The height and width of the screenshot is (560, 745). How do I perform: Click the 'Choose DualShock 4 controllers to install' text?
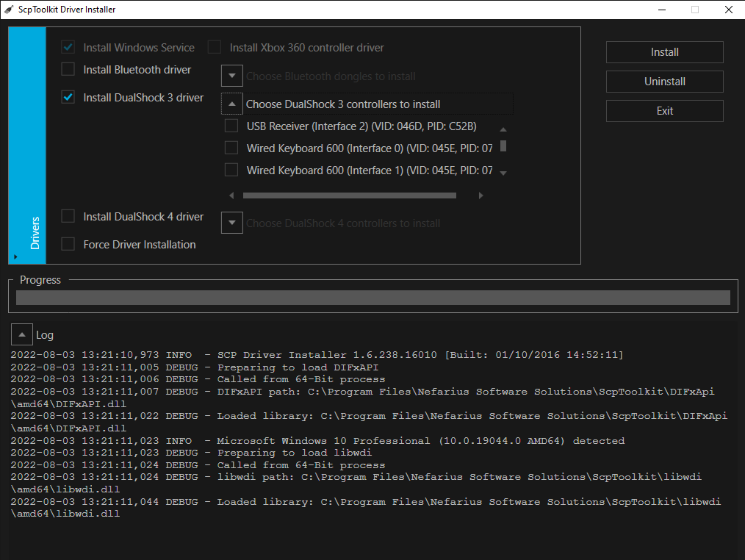pos(343,223)
